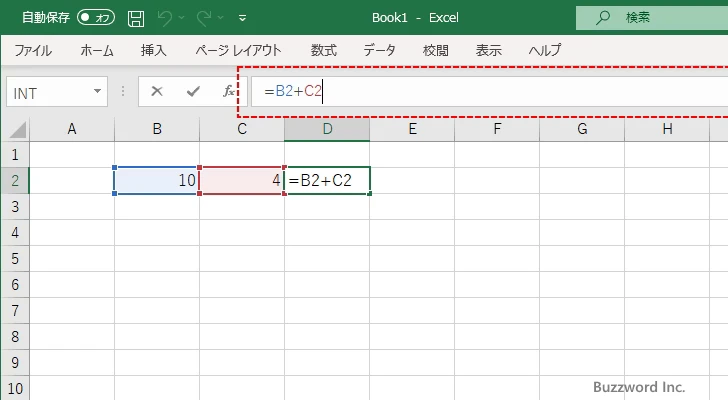Select column A header
The width and height of the screenshot is (728, 400).
(72, 129)
